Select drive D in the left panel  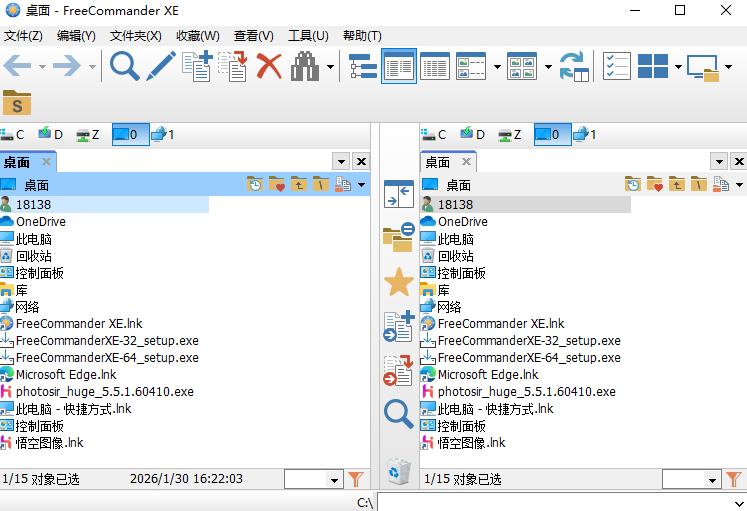pyautogui.click(x=50, y=135)
